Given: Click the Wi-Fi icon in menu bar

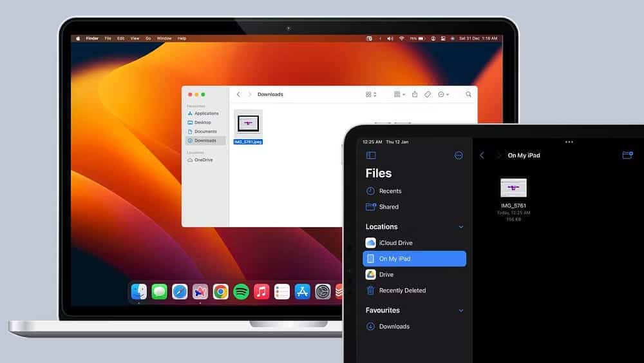Looking at the screenshot, I should point(401,38).
